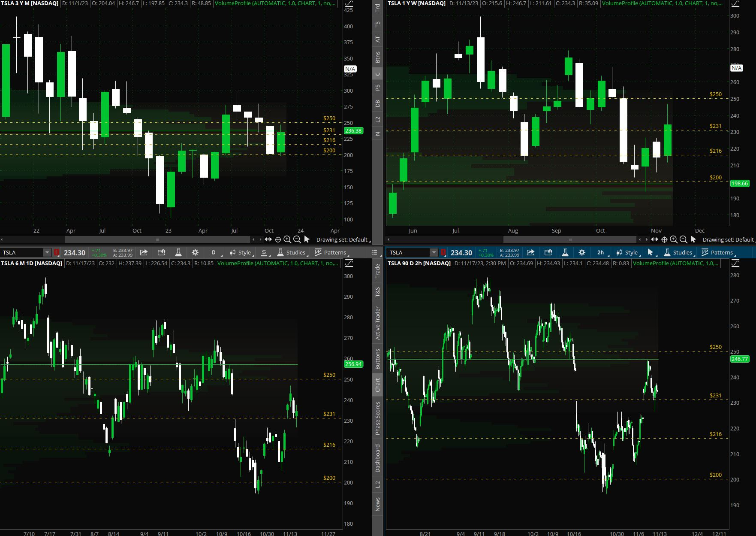Click share icon in 6M daily chart toolbar
Viewport: 756px width, 536px height.
click(144, 252)
